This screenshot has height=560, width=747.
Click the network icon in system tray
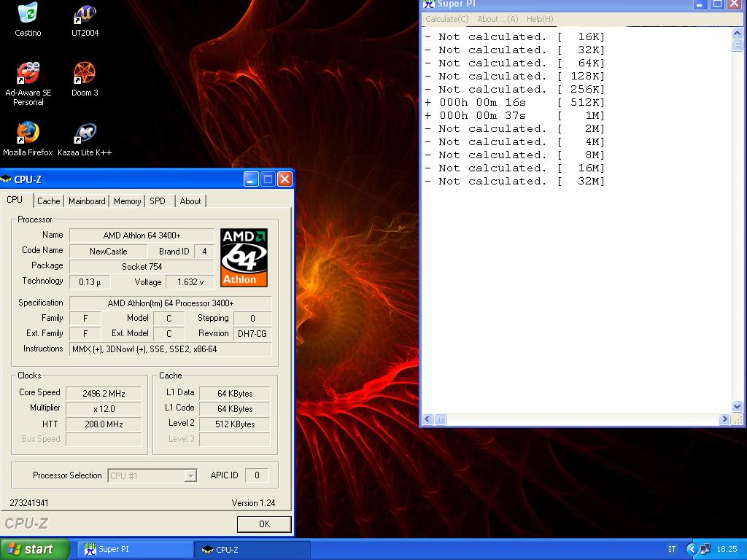coord(705,549)
